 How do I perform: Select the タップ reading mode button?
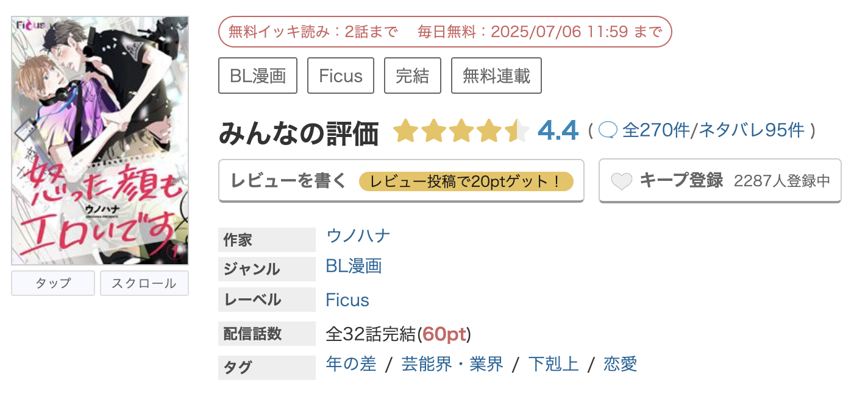coord(53,283)
